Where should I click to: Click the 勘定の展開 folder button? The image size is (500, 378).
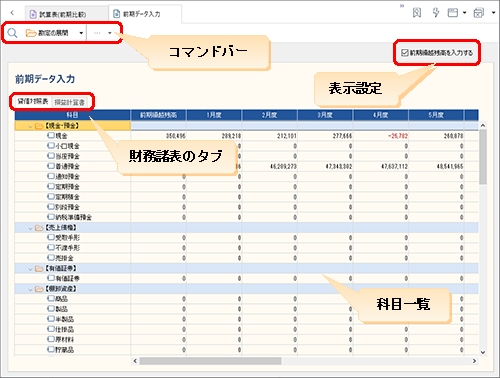coord(47,33)
